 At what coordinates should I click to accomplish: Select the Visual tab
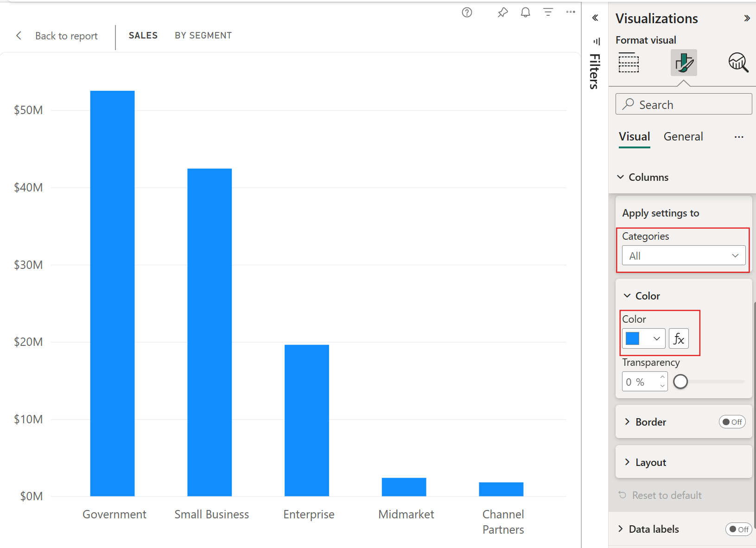click(x=635, y=136)
